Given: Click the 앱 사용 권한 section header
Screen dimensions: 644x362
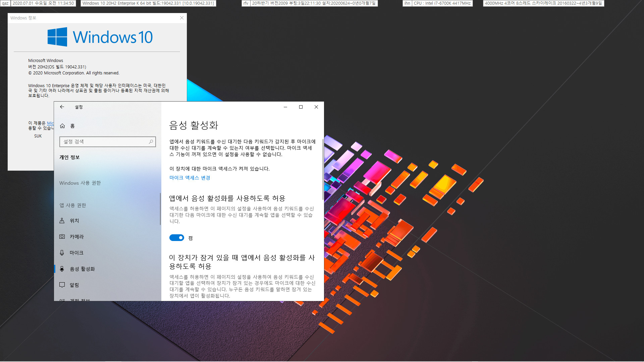Looking at the screenshot, I should click(x=73, y=205).
